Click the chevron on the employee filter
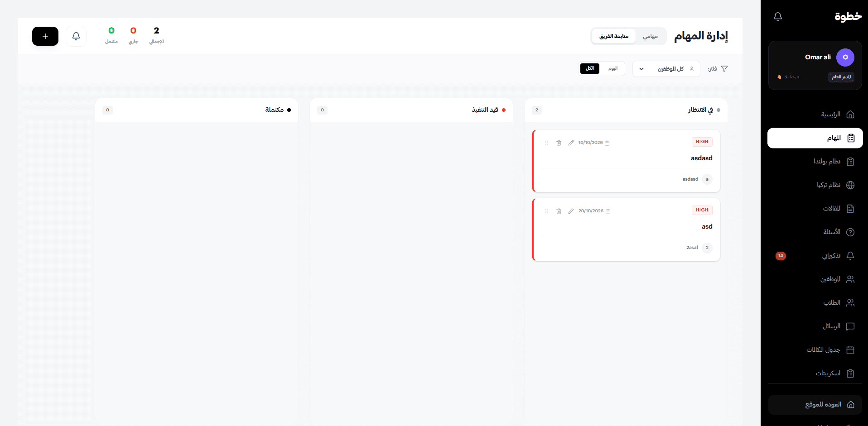This screenshot has width=868, height=426. click(x=641, y=69)
